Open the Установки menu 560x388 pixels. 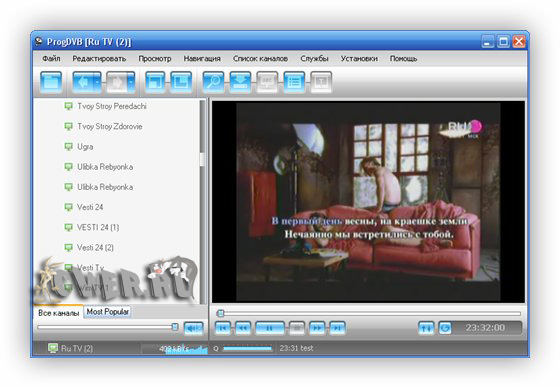(x=359, y=58)
